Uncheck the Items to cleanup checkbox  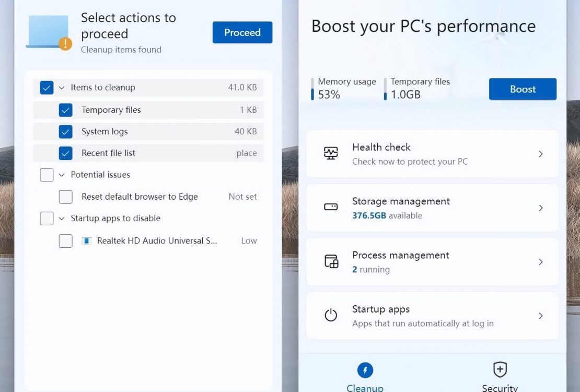click(47, 88)
